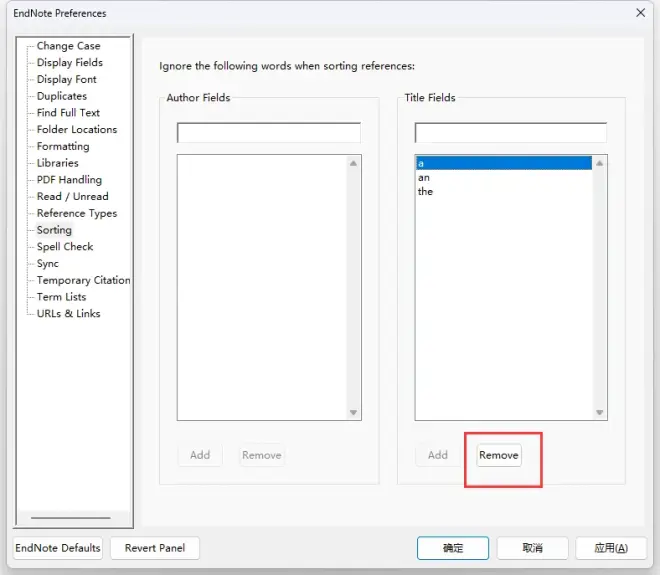Click Add under Title Fields
Image resolution: width=660 pixels, height=575 pixels.
point(438,455)
